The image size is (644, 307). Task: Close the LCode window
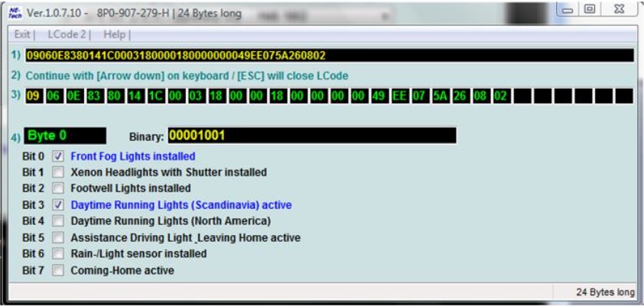pos(620,9)
